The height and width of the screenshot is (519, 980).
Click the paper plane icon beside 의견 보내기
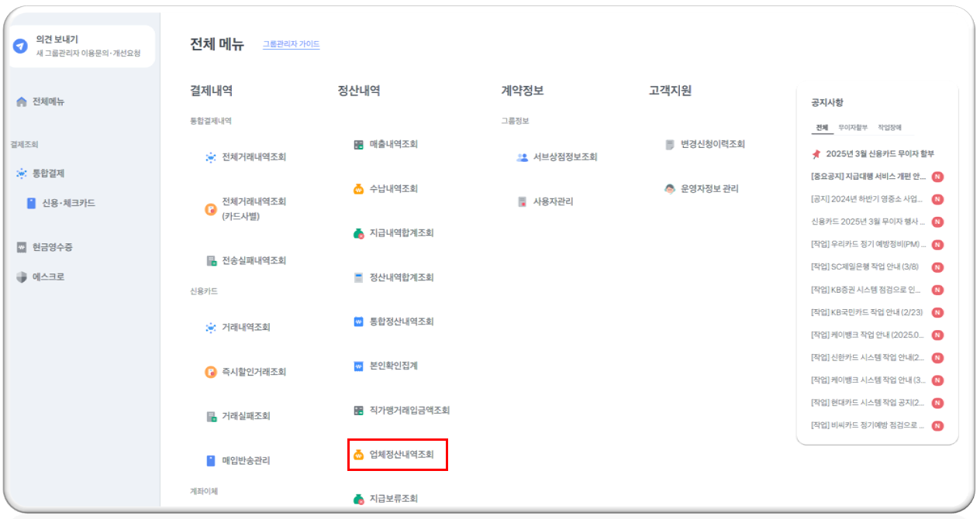pyautogui.click(x=20, y=46)
